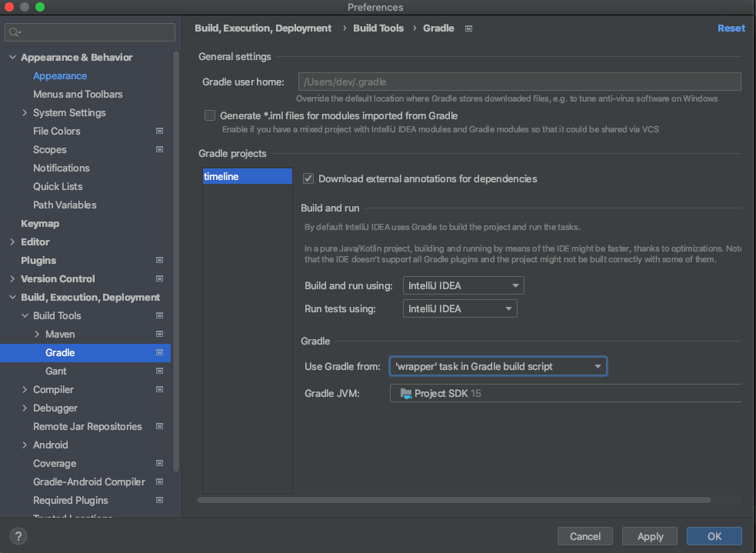Open the Notifications settings page

pos(62,168)
